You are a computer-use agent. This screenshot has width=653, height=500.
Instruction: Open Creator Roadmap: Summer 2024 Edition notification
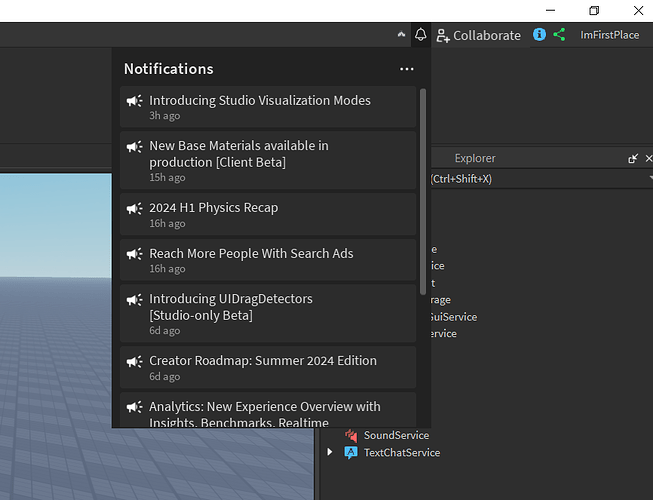(268, 367)
